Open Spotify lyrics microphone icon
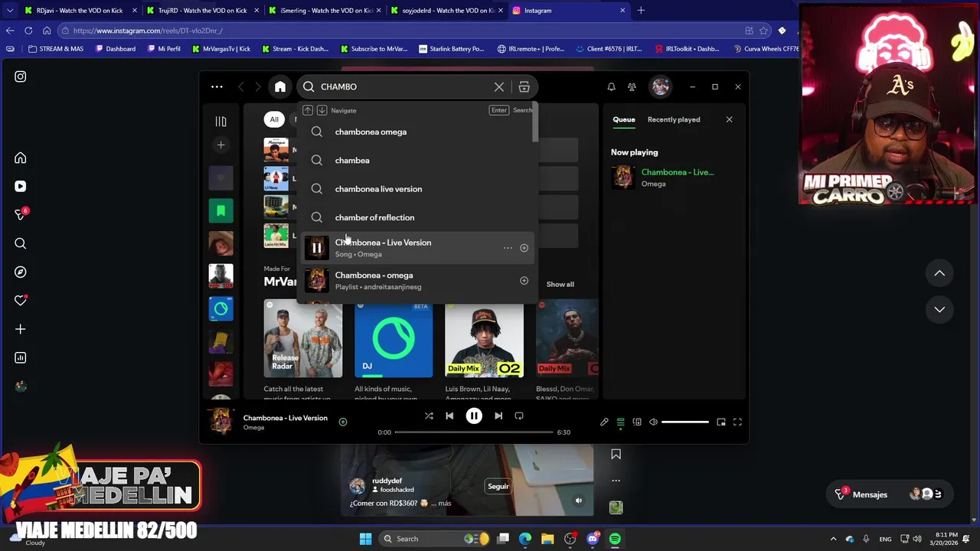The width and height of the screenshot is (980, 551). pyautogui.click(x=604, y=422)
